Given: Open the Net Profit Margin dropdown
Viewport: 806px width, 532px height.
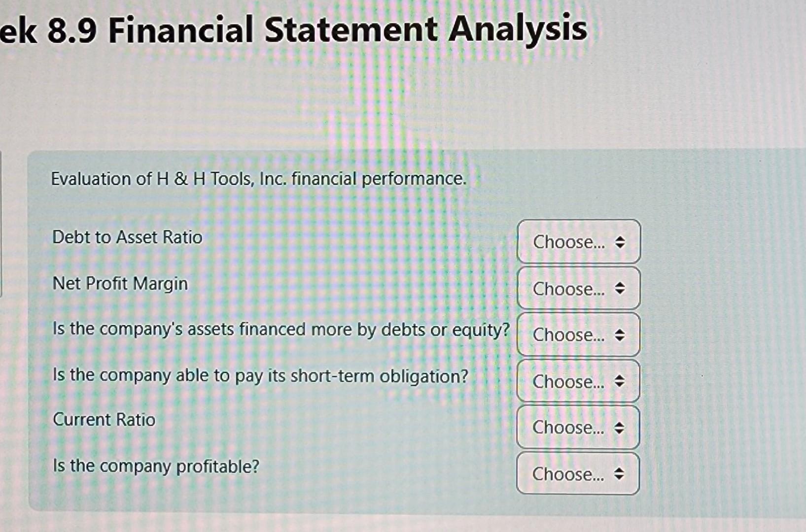Looking at the screenshot, I should (578, 288).
